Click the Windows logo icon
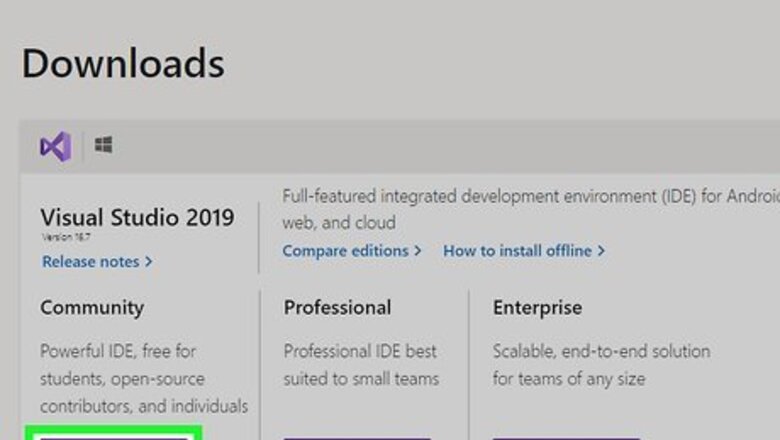 click(x=103, y=145)
